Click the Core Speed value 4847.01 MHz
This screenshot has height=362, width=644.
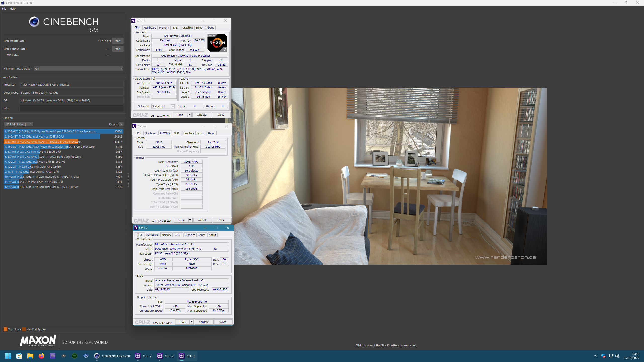coord(164,83)
